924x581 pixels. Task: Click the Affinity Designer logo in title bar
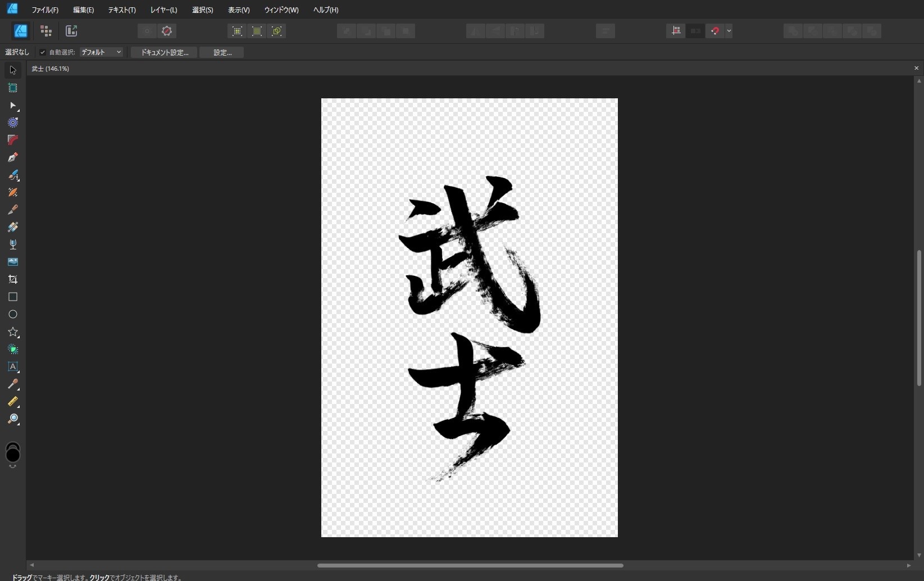pos(12,8)
